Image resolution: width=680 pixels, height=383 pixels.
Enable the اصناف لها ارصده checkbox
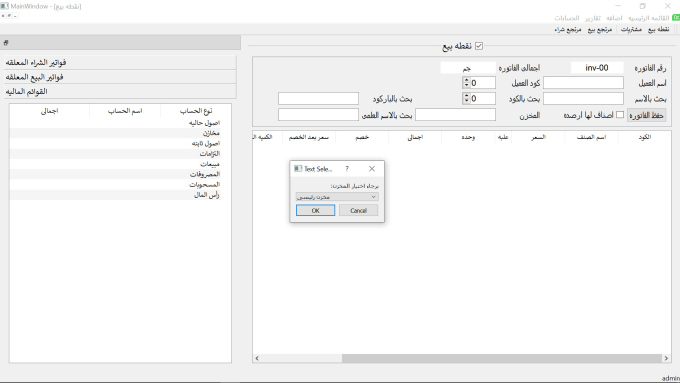click(620, 115)
